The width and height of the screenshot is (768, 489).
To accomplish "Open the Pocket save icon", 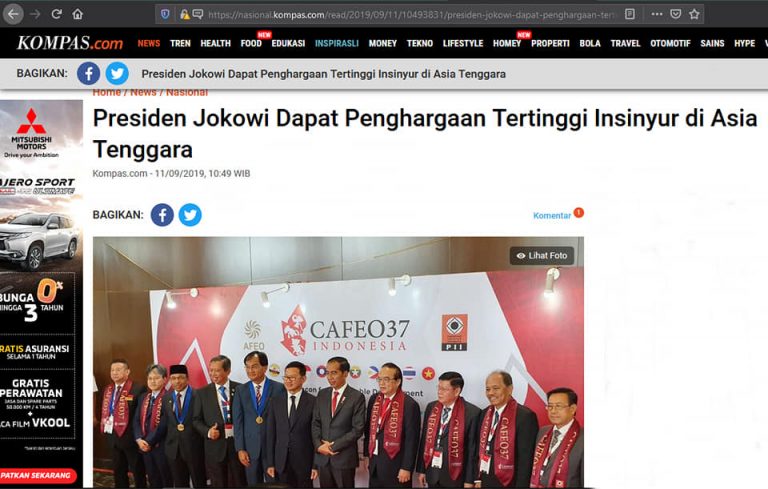I will click(x=675, y=14).
